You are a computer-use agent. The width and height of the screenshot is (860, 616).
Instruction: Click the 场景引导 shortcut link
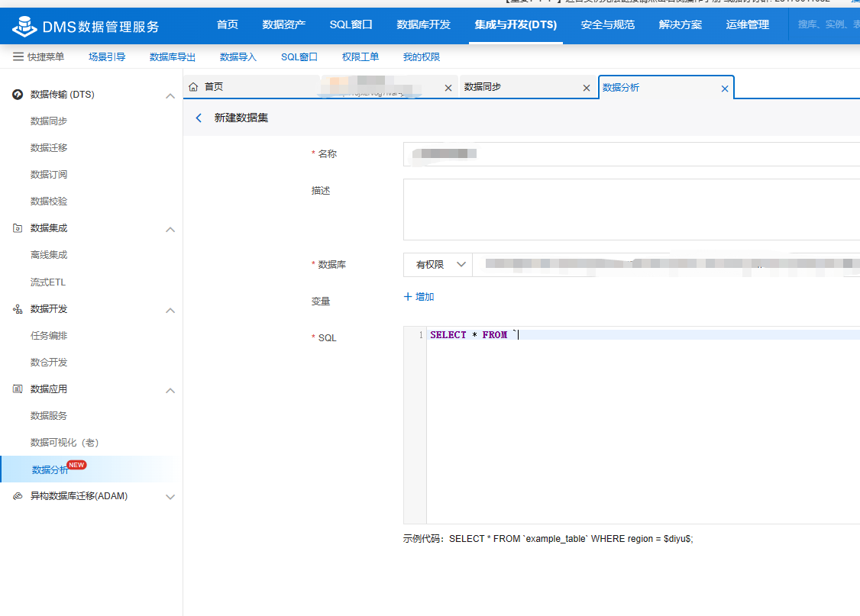[x=107, y=57]
